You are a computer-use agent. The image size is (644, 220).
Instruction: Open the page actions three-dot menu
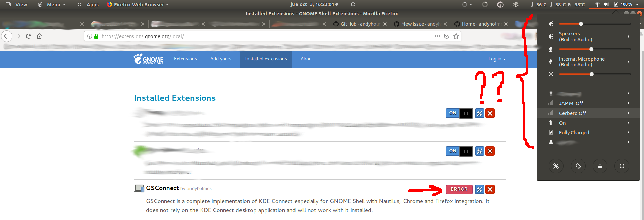(437, 36)
